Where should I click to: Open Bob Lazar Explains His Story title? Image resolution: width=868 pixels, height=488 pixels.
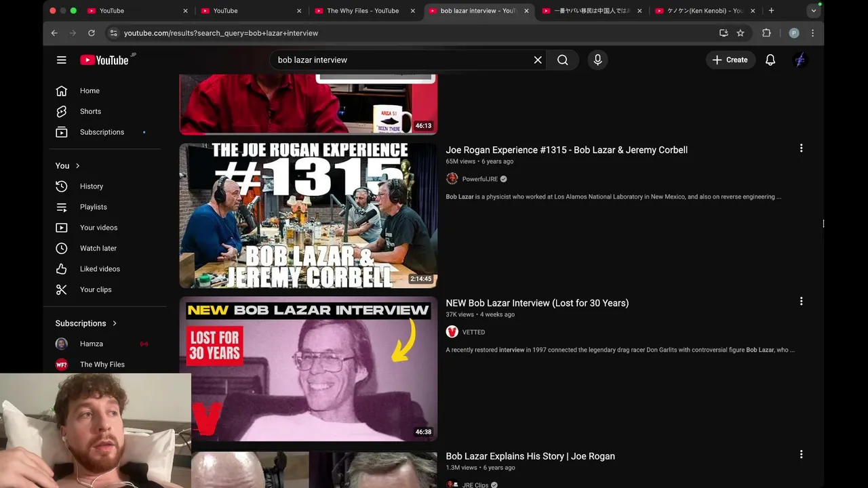(530, 456)
